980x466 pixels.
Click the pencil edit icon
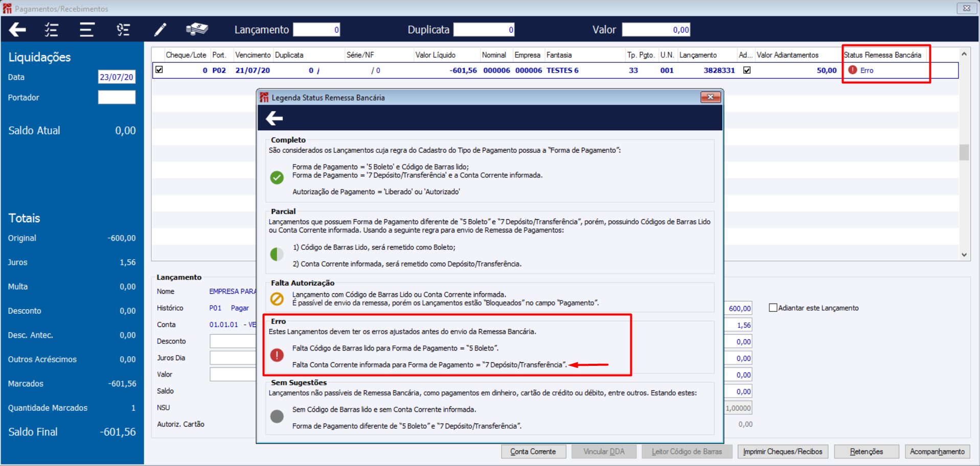[x=160, y=30]
